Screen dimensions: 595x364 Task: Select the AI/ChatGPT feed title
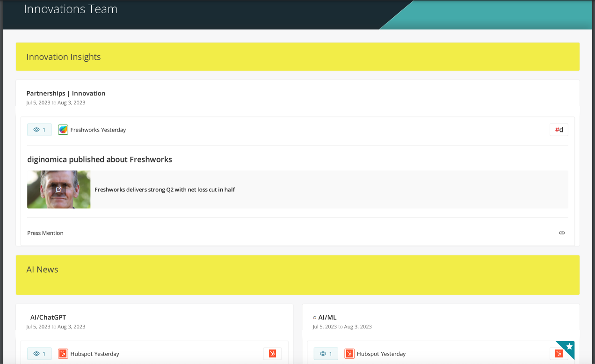48,317
